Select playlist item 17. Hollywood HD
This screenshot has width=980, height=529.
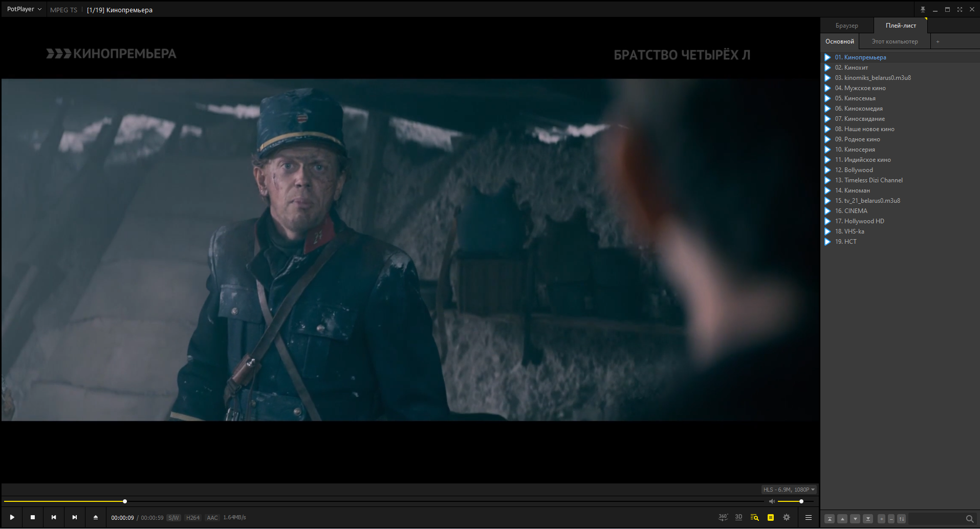coord(901,221)
